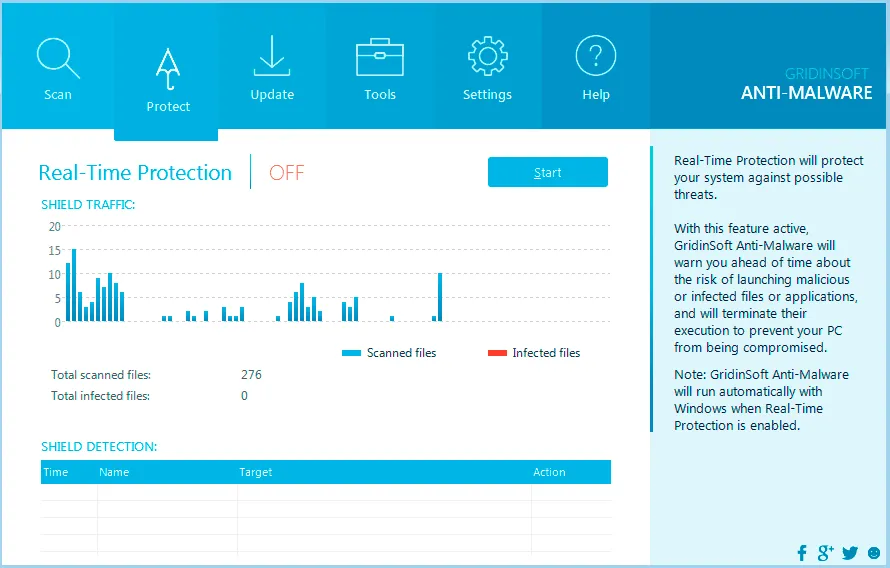Click the blue Scanned files legend swatch
Image resolution: width=890 pixels, height=568 pixels.
pyautogui.click(x=351, y=353)
